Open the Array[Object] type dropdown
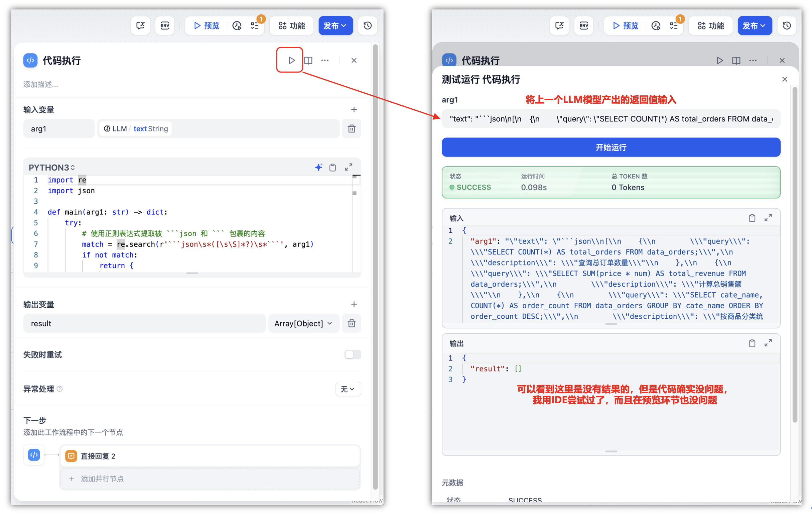The image size is (812, 513). pyautogui.click(x=303, y=323)
